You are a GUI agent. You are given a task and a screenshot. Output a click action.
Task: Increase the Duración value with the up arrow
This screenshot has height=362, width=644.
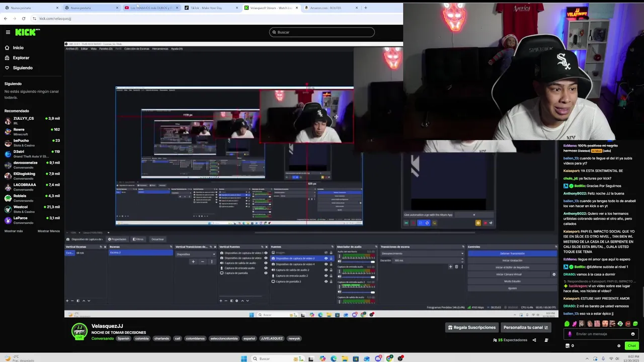(x=462, y=258)
